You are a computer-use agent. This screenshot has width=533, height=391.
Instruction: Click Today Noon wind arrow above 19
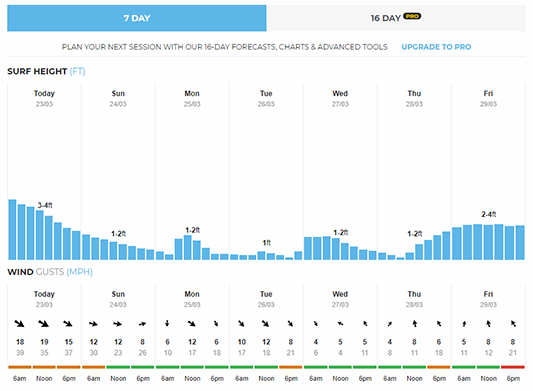44,323
